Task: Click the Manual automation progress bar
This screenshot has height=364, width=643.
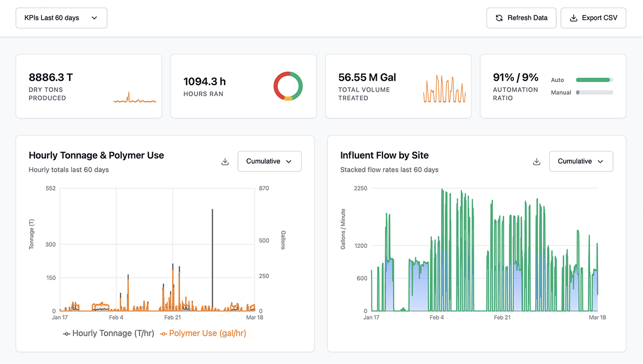Action: point(595,93)
